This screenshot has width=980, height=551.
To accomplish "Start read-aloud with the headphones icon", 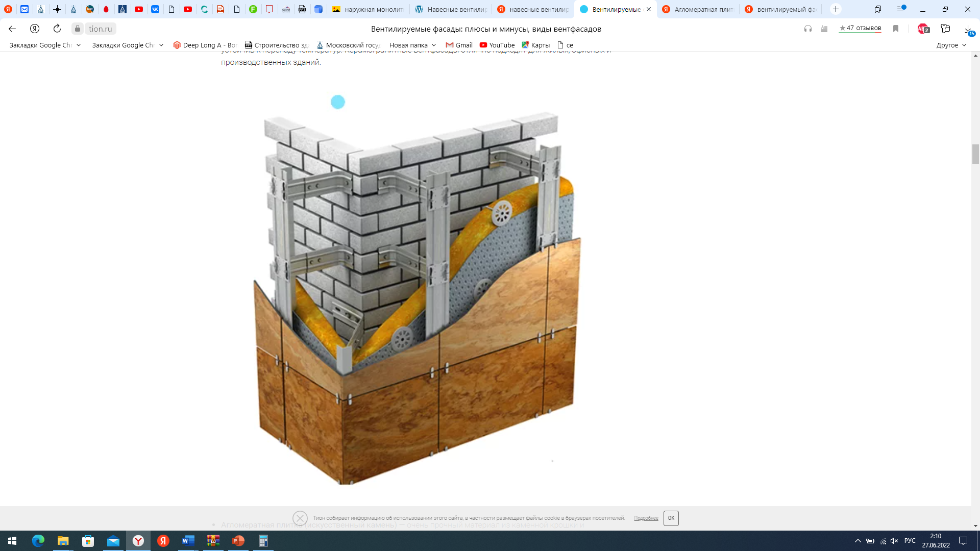I will (x=808, y=29).
